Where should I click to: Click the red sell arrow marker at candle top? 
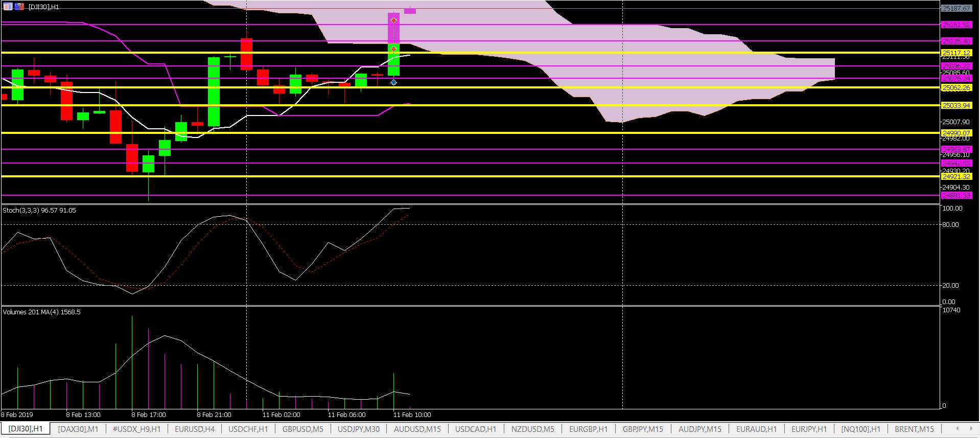click(x=394, y=20)
